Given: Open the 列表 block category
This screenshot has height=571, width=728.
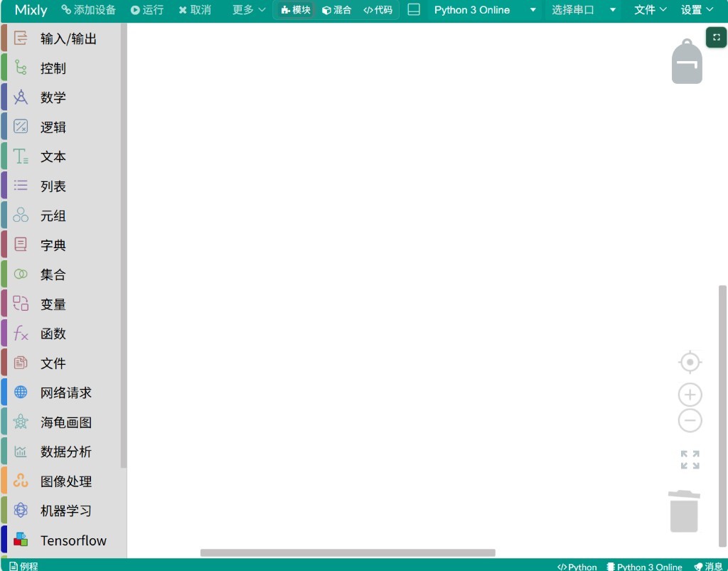Looking at the screenshot, I should [x=60, y=186].
